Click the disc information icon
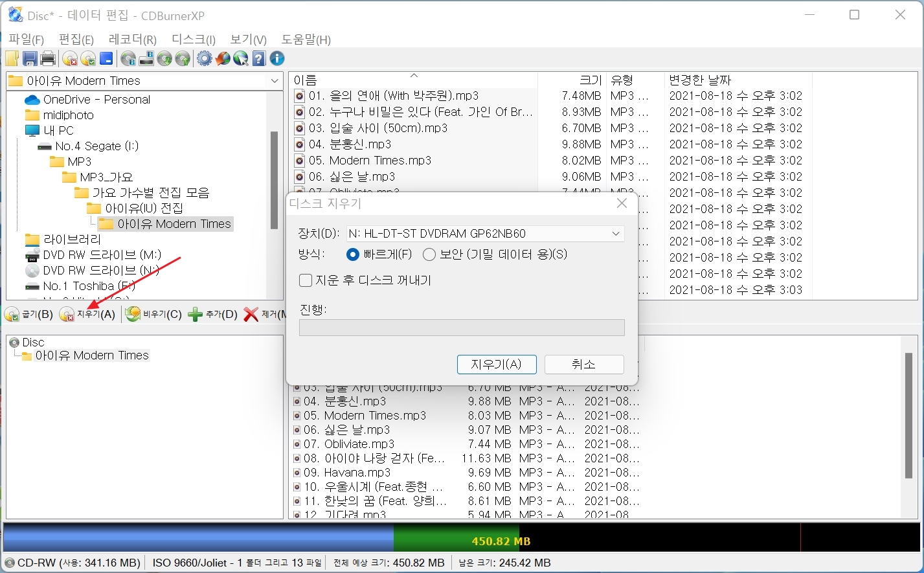The width and height of the screenshot is (924, 573). [x=128, y=59]
